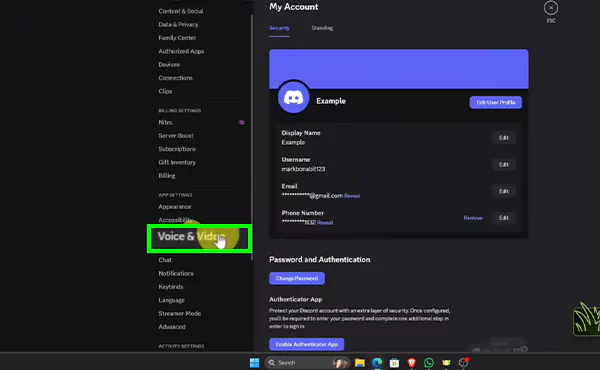This screenshot has height=370, width=600.
Task: Edit the Phone Number
Action: point(504,218)
